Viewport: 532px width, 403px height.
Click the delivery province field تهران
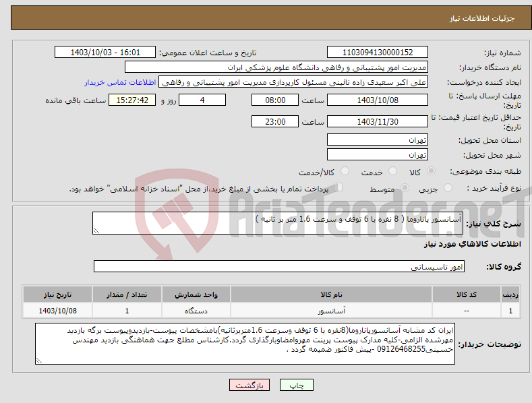point(378,139)
